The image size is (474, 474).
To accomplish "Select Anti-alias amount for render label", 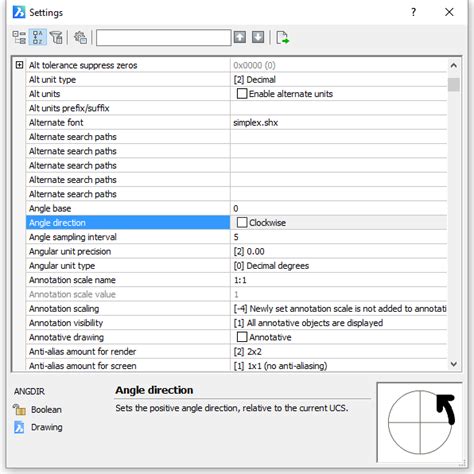I will click(82, 351).
